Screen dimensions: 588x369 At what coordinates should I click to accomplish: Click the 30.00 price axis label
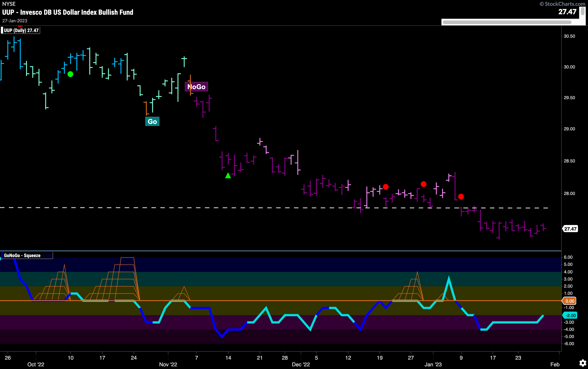coord(570,67)
